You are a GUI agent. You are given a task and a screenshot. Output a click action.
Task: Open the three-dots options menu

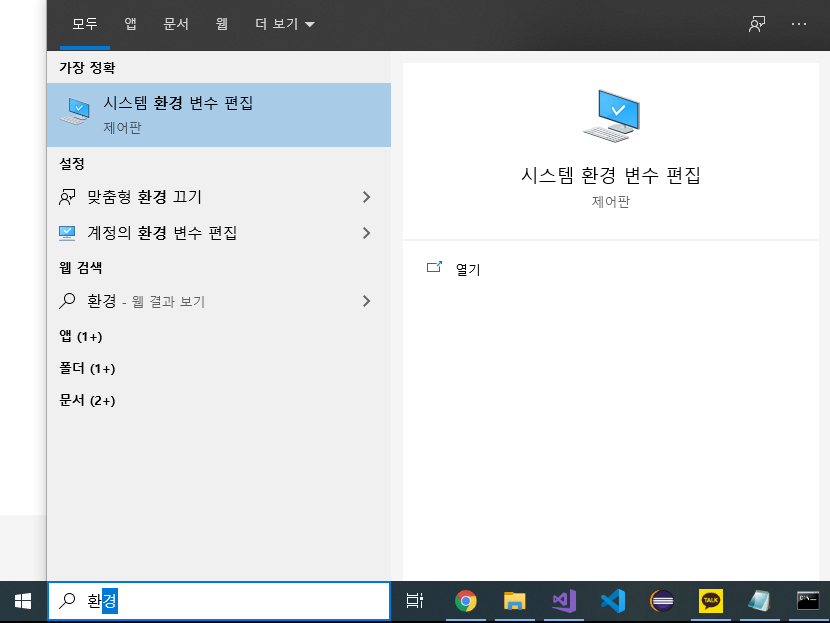point(799,24)
